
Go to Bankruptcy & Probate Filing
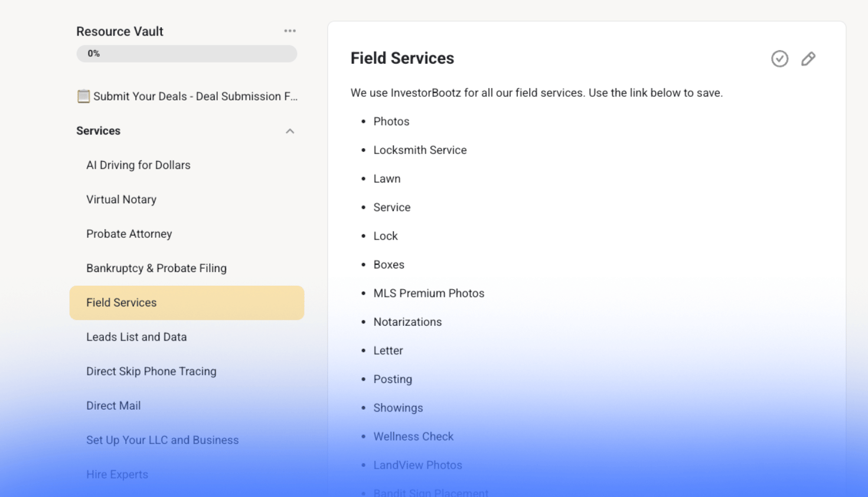click(x=156, y=268)
